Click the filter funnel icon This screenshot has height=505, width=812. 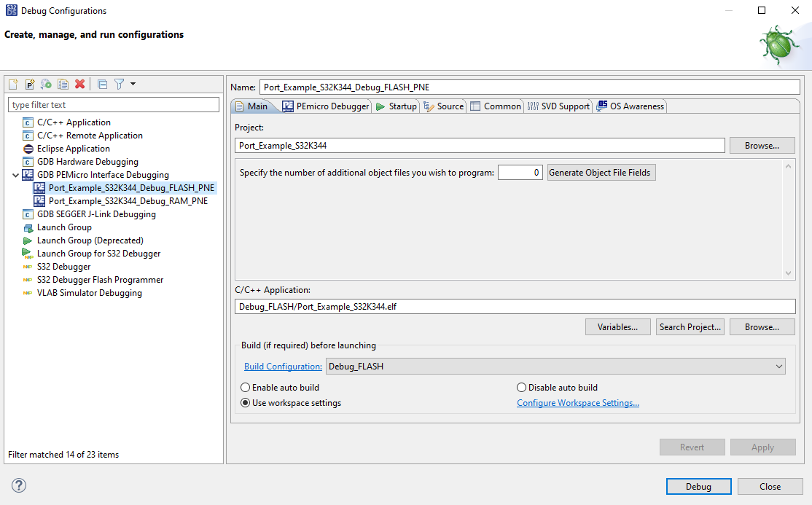119,85
